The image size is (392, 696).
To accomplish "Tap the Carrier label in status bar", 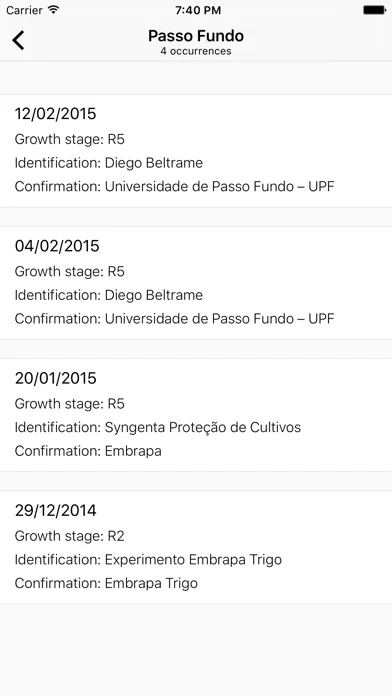I will click(25, 10).
